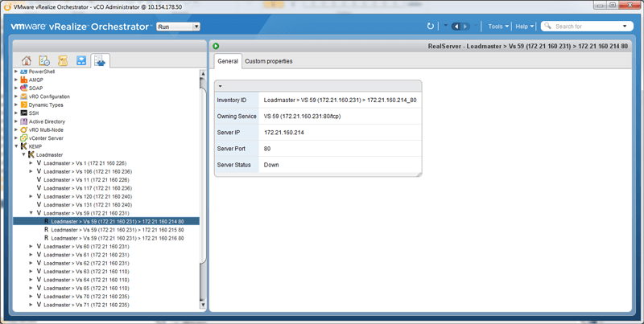The height and width of the screenshot is (324, 644).
Task: Click the Server IP value 172.21.160.214
Action: tap(284, 133)
